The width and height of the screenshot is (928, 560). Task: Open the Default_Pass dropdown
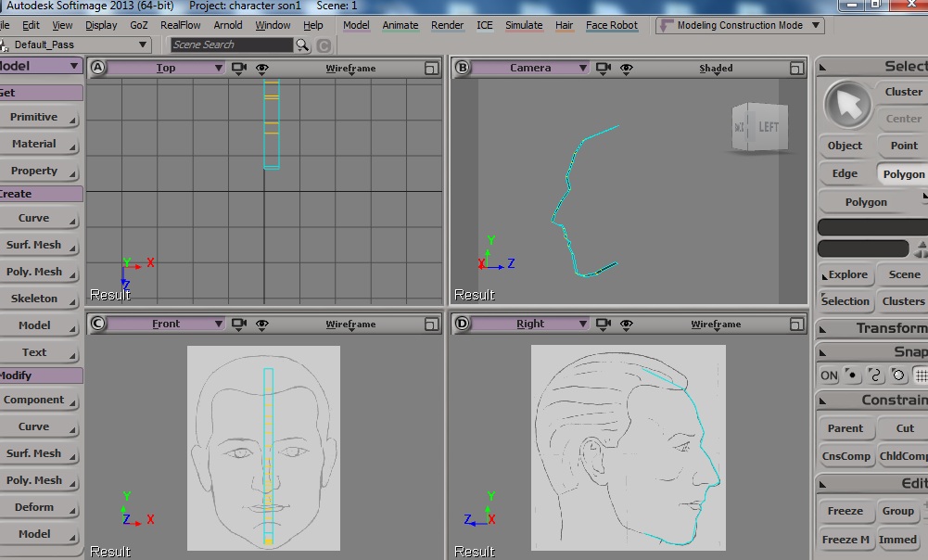pos(75,45)
